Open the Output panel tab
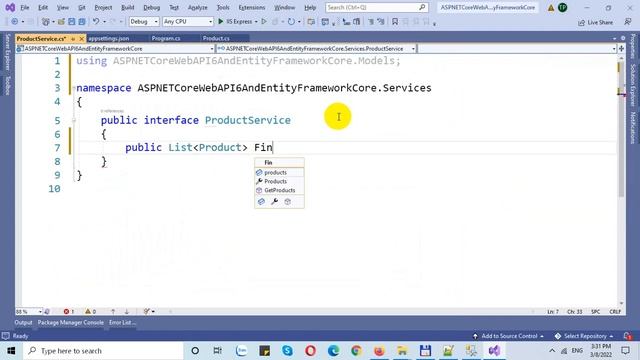This screenshot has width=640, height=360. coord(23,322)
